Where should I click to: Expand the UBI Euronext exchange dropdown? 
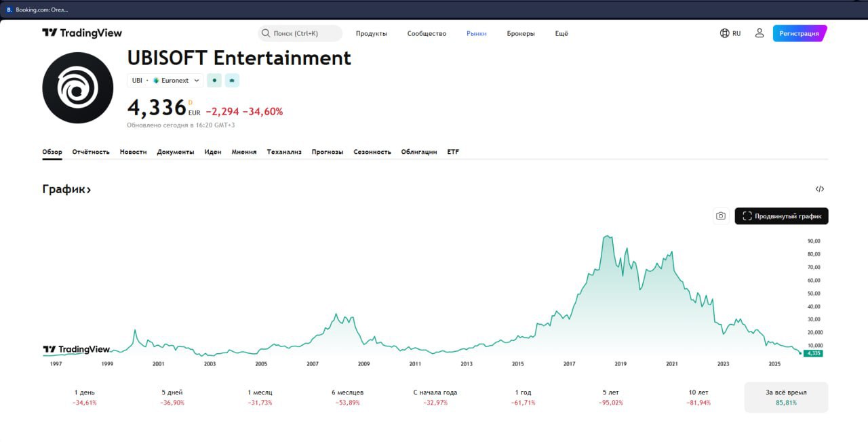(165, 80)
